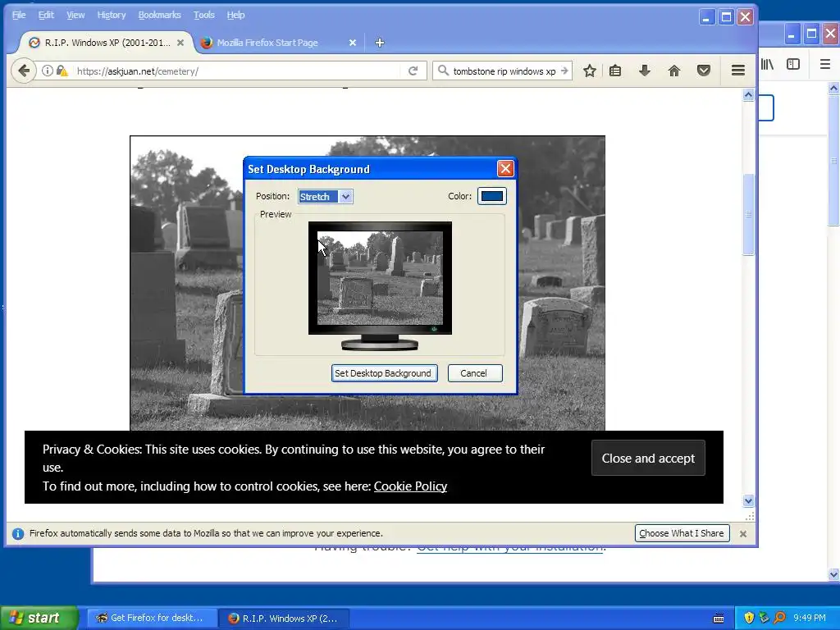Switch to Get Firefox for desktop taskbar item
The image size is (840, 630).
152,619
